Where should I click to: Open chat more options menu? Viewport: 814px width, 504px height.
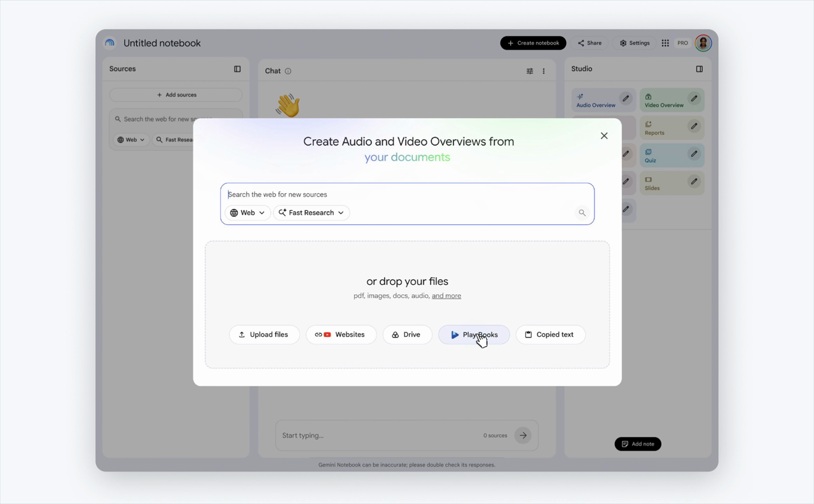click(x=544, y=71)
